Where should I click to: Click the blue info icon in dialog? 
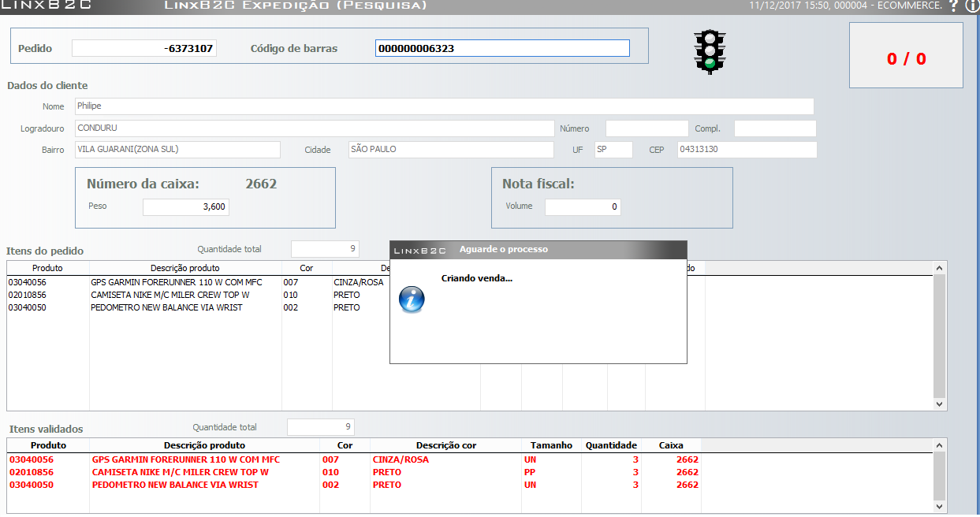(x=411, y=299)
